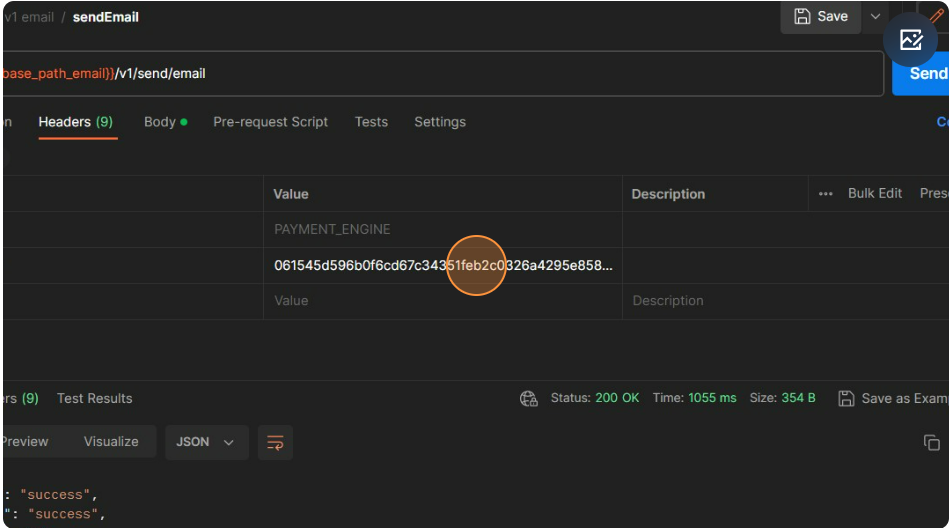Open the Test Results tab

point(94,399)
